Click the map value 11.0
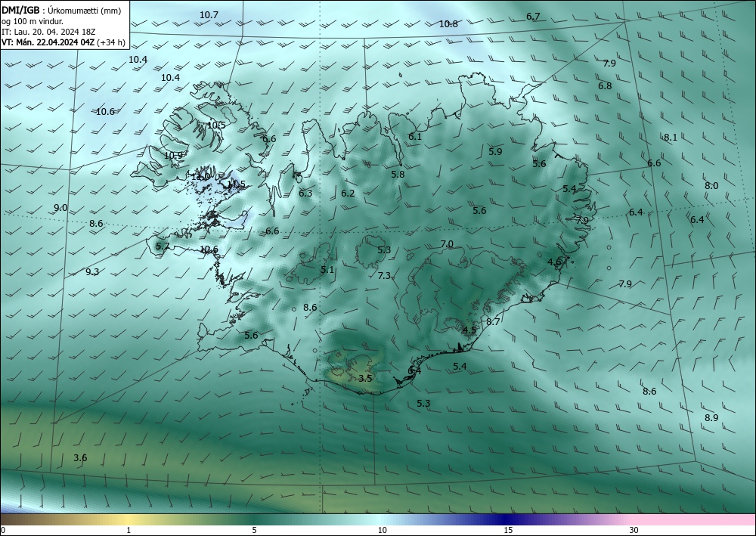 [x=200, y=177]
